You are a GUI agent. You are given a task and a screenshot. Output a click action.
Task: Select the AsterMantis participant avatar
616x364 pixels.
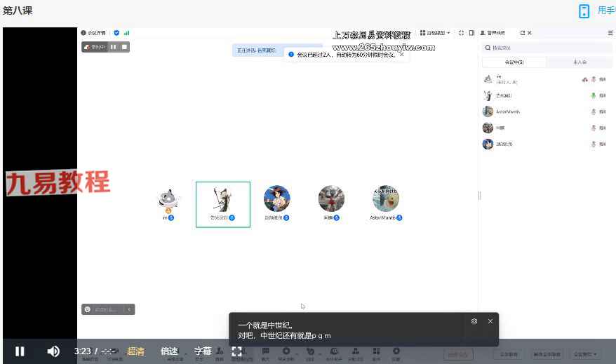tap(385, 199)
